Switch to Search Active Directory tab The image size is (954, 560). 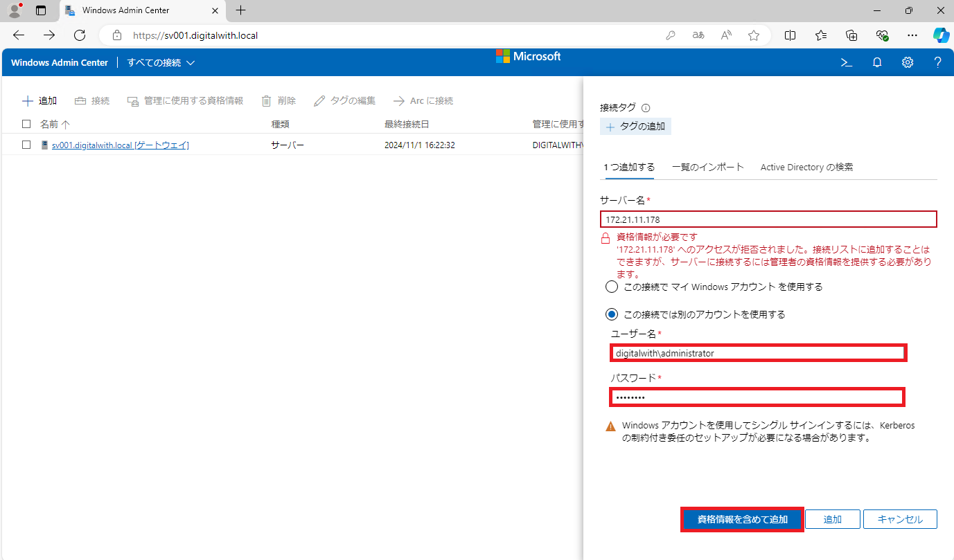point(806,167)
